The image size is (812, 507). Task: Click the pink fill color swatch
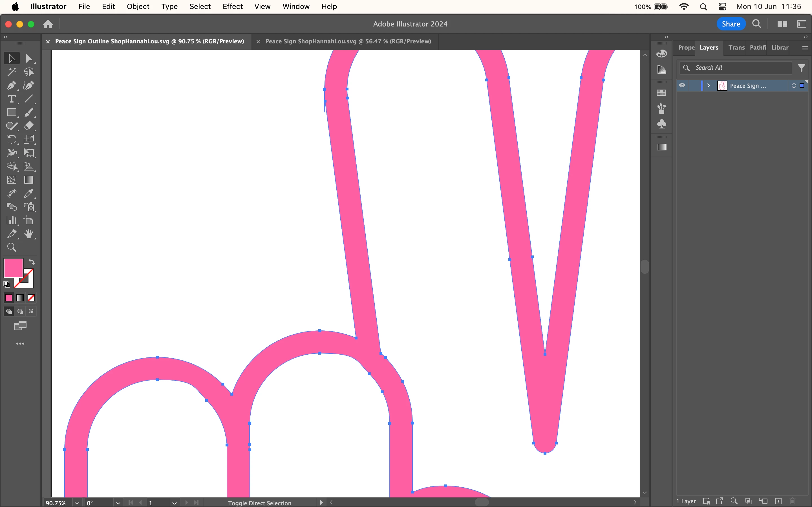13,268
